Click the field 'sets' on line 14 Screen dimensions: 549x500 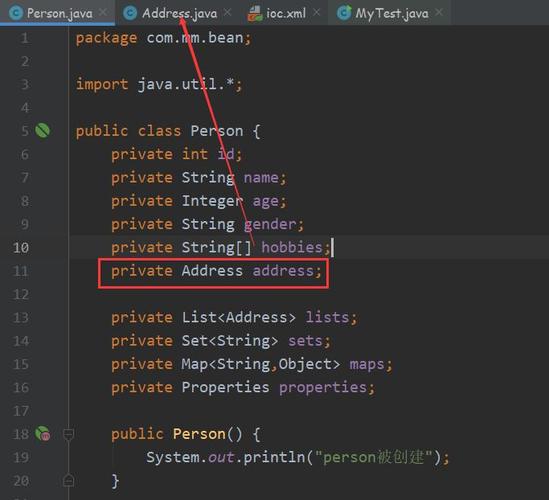click(305, 341)
